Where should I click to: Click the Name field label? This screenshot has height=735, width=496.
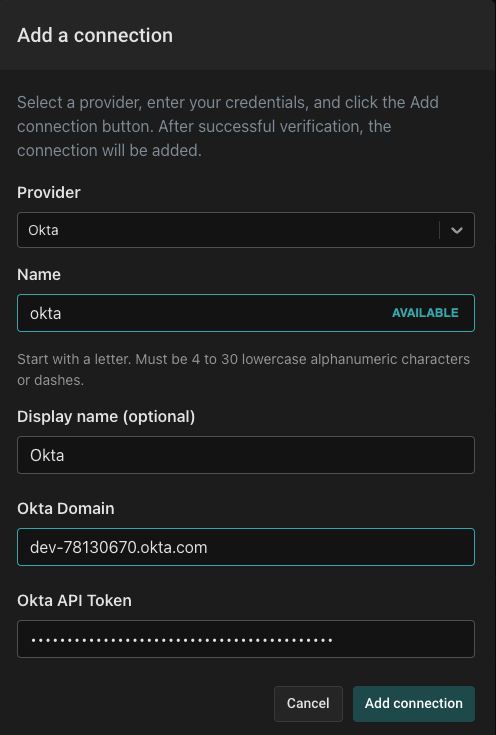39,275
